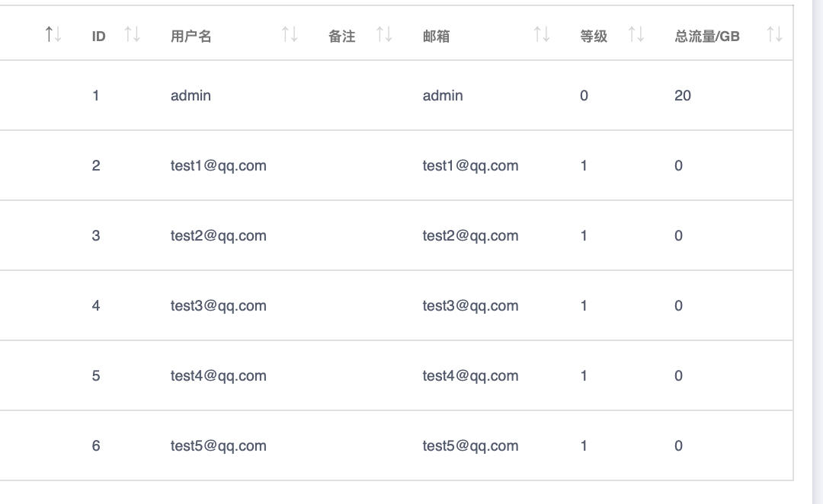The width and height of the screenshot is (823, 504).
Task: Select email cell test3@qq.com
Action: [470, 306]
